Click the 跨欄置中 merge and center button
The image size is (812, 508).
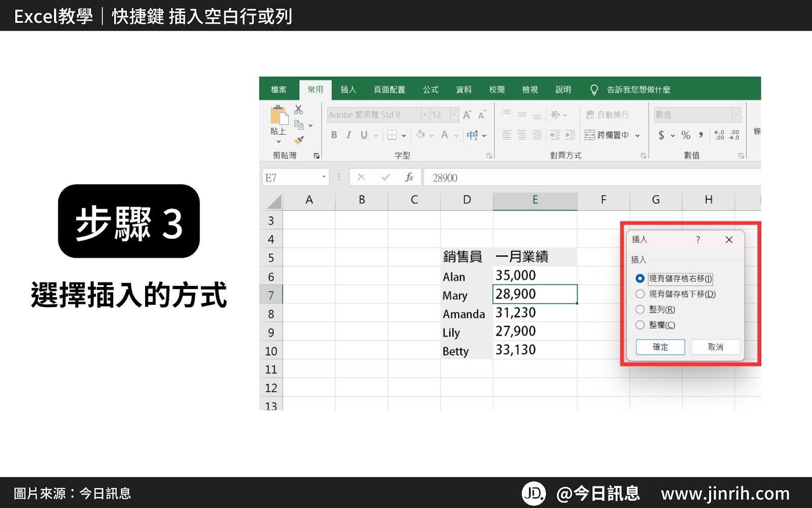click(607, 135)
